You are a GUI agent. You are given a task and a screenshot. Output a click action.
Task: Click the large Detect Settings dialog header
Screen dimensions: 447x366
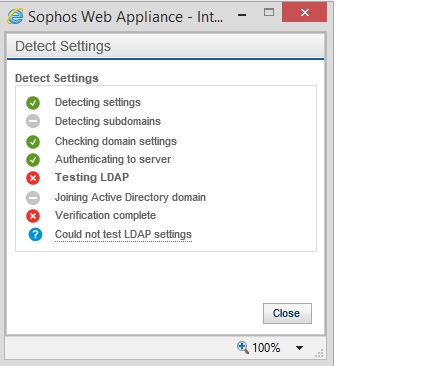pos(63,46)
